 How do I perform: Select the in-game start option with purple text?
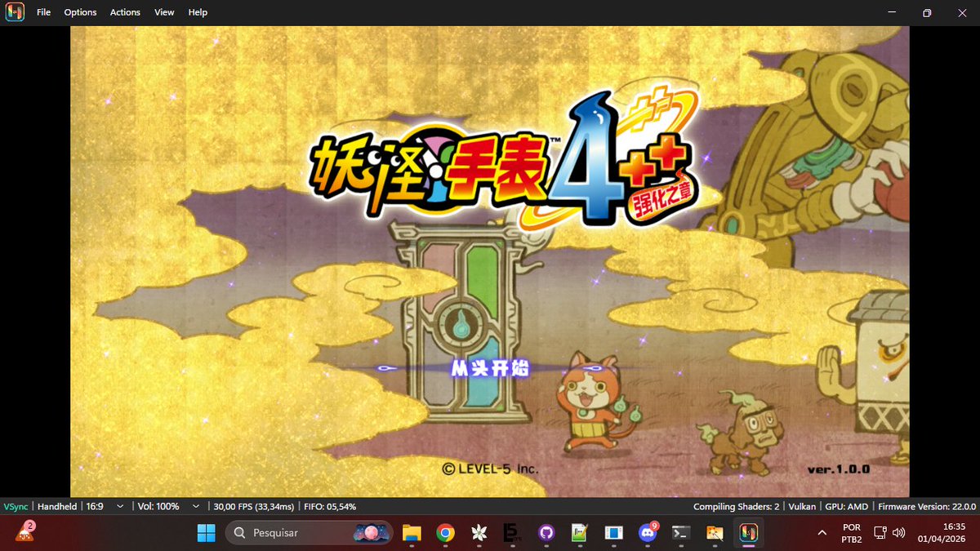click(x=490, y=368)
